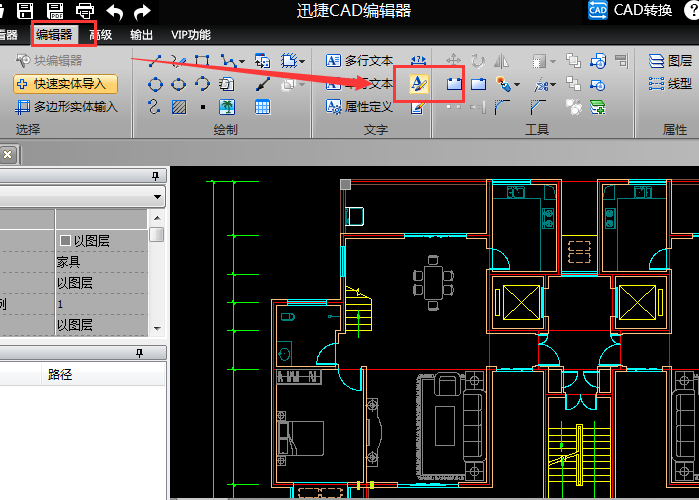This screenshot has height=500, width=699.
Task: Switch to the 编辑器 ribbon tab
Action: coord(54,34)
